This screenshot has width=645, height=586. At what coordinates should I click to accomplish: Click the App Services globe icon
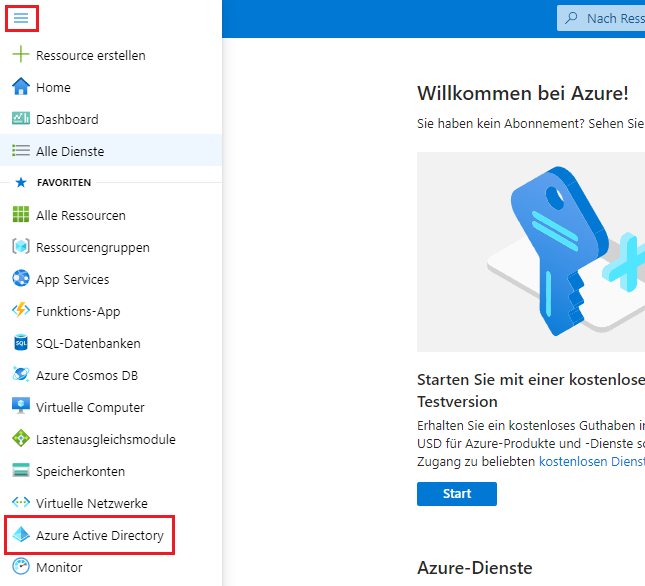click(21, 279)
